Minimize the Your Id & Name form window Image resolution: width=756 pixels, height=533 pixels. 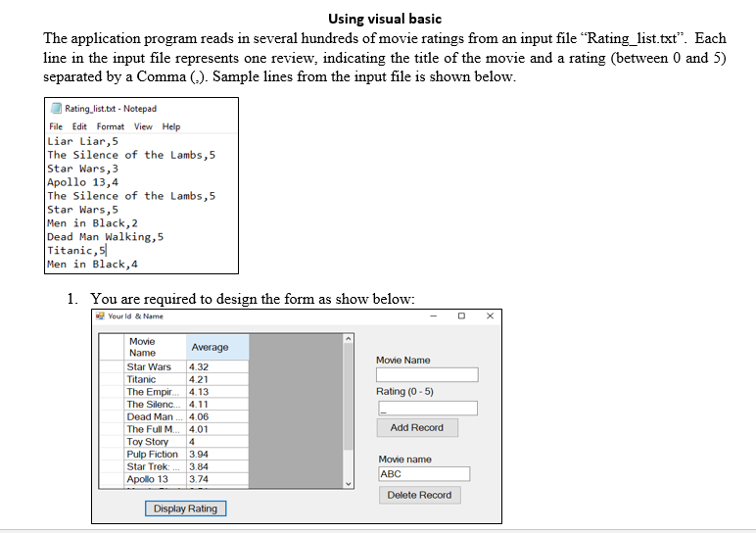pyautogui.click(x=434, y=315)
